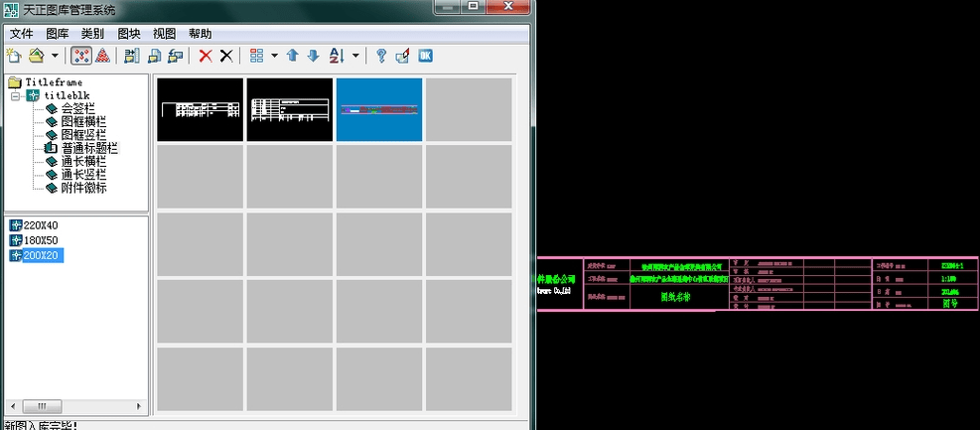
Task: Click the replace block icon with red pen
Action: tap(403, 56)
